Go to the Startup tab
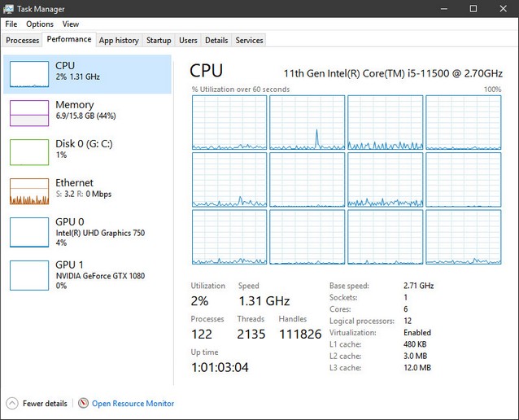This screenshot has height=420, width=519. tap(159, 40)
